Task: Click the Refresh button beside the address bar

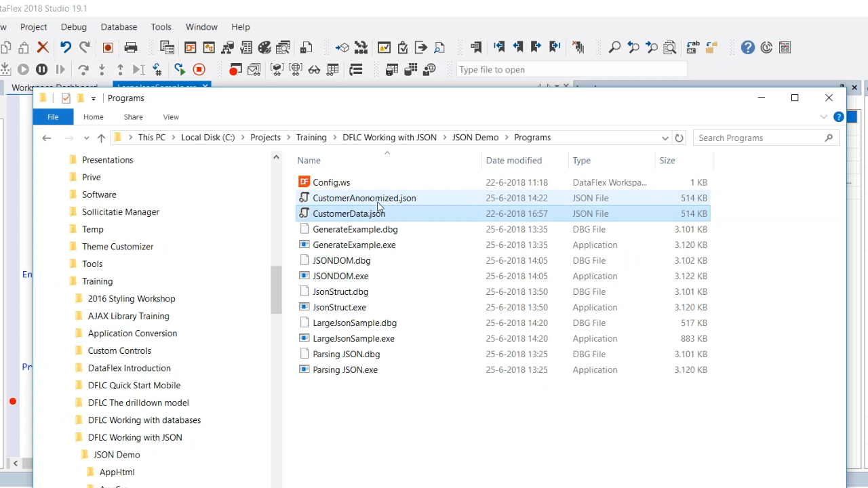Action: pos(679,138)
